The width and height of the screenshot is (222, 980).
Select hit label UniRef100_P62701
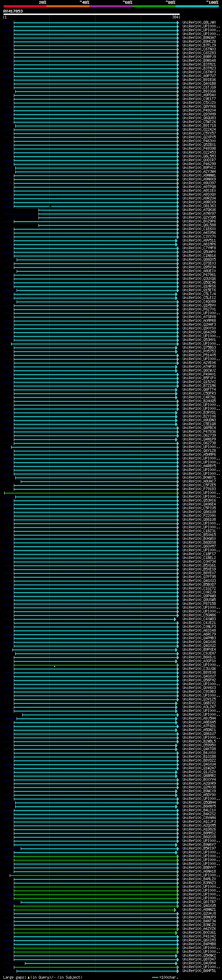click(199, 309)
